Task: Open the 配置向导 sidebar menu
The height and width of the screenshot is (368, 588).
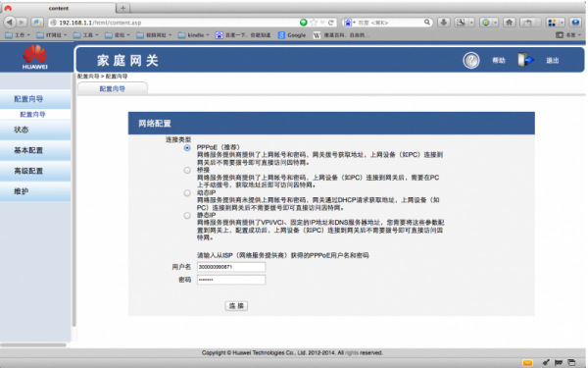Action: 35,99
